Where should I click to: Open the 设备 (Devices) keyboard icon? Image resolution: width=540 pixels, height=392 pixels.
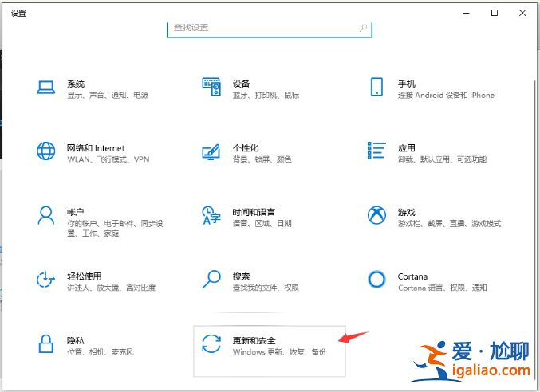pos(211,88)
